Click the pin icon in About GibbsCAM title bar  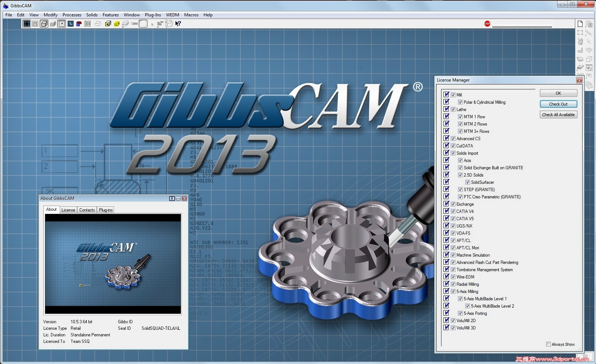[x=172, y=198]
